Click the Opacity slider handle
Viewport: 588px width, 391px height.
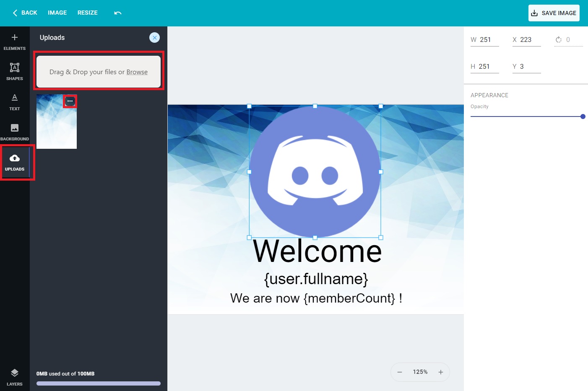click(583, 117)
